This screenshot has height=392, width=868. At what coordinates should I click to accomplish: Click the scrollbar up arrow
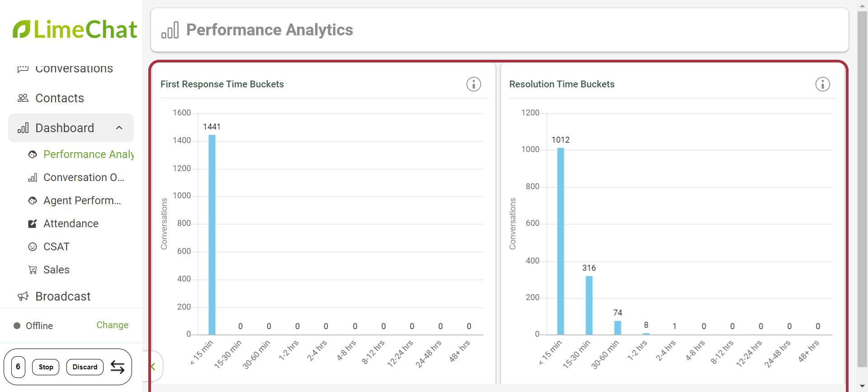click(x=863, y=5)
